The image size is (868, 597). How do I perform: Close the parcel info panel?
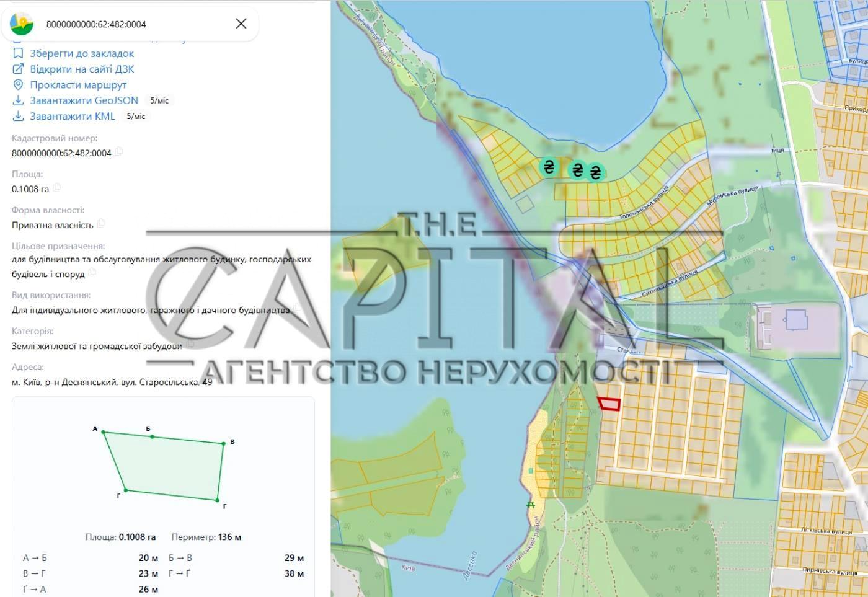pyautogui.click(x=241, y=24)
